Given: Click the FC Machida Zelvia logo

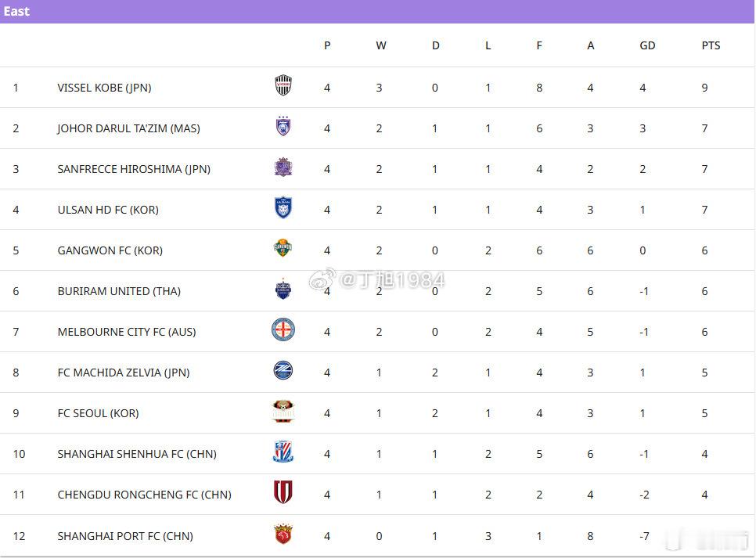Looking at the screenshot, I should pyautogui.click(x=283, y=370).
